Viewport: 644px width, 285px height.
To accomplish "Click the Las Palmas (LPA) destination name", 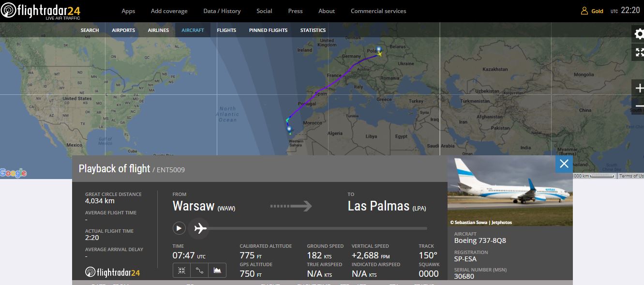I will point(387,206).
